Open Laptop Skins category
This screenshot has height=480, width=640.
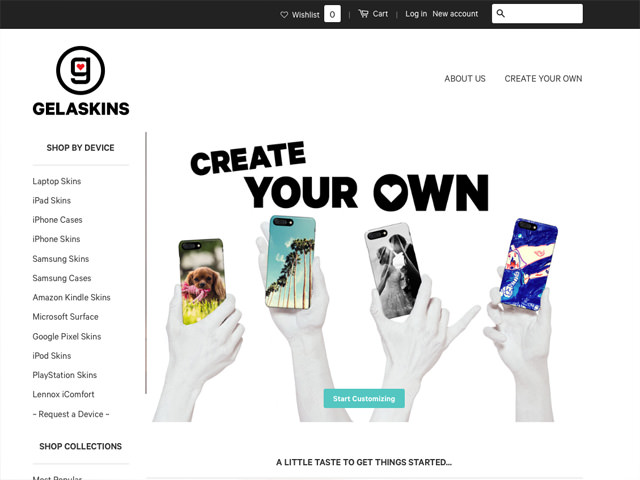click(57, 181)
